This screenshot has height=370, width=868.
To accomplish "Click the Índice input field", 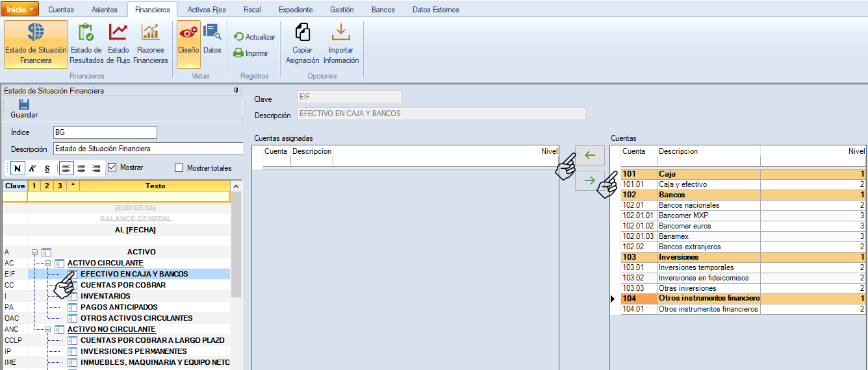I will (105, 132).
